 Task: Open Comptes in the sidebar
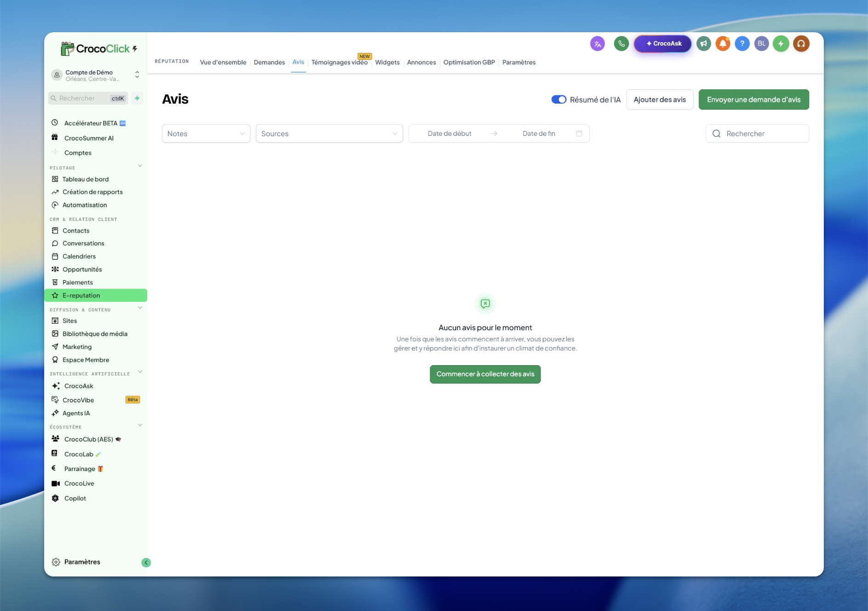click(78, 153)
